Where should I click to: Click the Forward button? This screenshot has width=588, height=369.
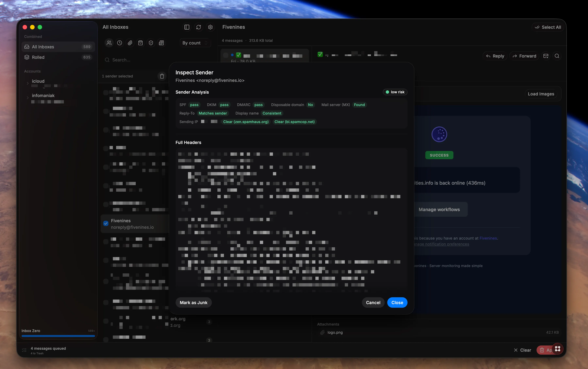pyautogui.click(x=524, y=56)
